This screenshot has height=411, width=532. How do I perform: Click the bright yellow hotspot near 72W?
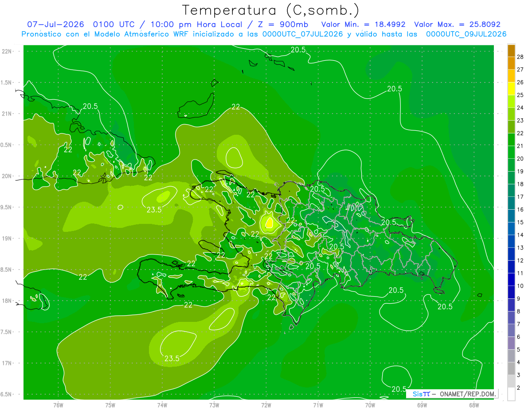pos(269,222)
